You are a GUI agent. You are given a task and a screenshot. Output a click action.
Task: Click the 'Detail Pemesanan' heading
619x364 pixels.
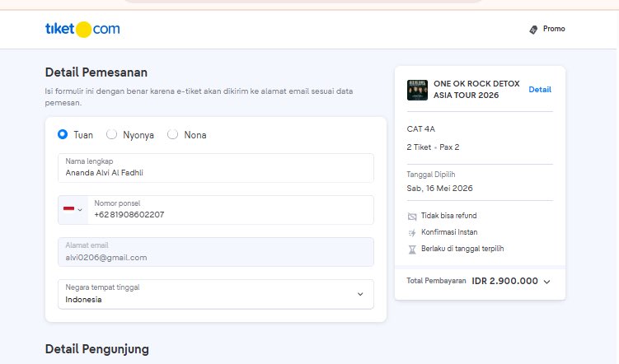[96, 72]
